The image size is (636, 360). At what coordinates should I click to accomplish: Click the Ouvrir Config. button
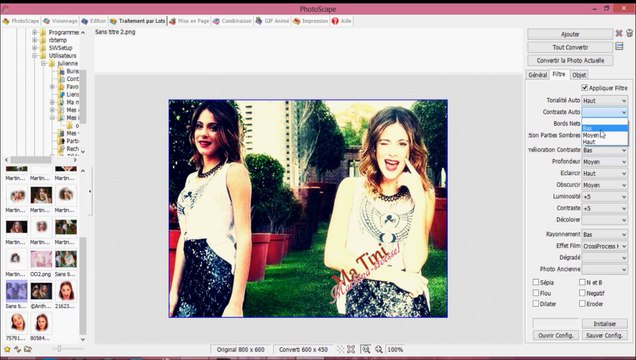tap(555, 335)
